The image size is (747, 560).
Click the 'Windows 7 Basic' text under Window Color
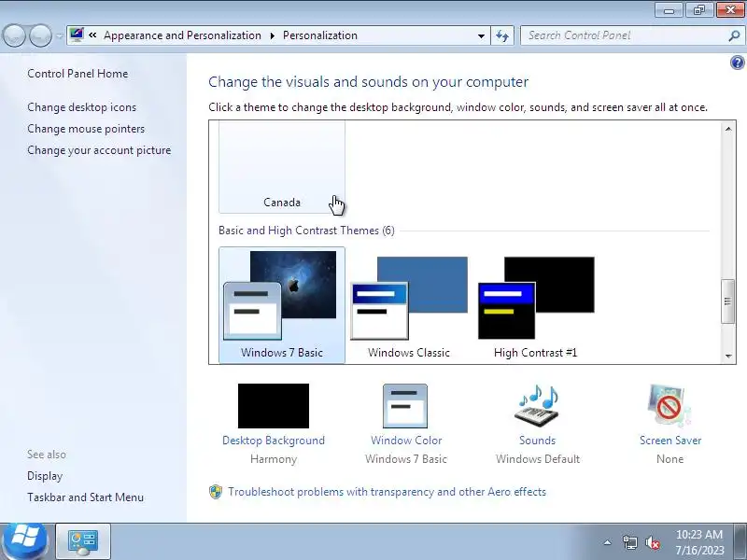pos(406,459)
